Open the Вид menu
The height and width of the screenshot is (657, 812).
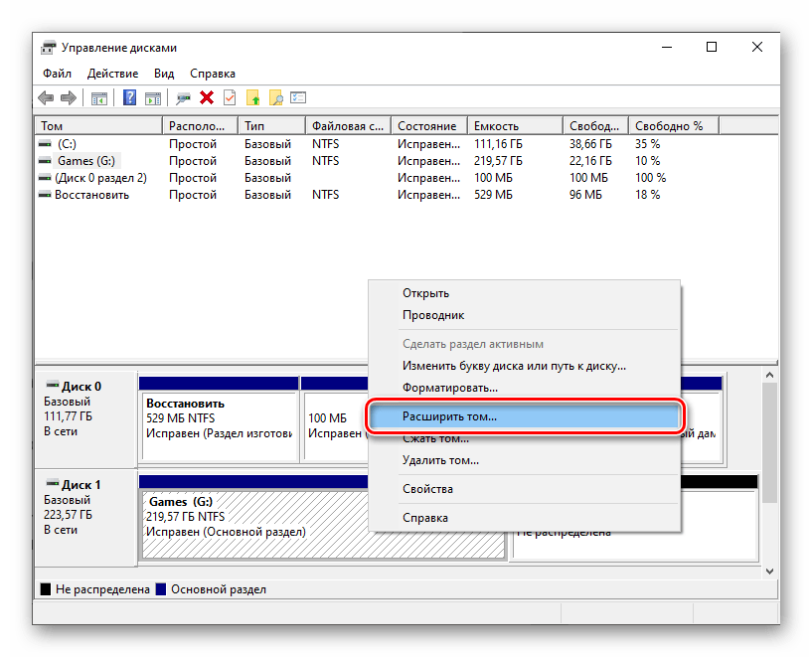(164, 74)
